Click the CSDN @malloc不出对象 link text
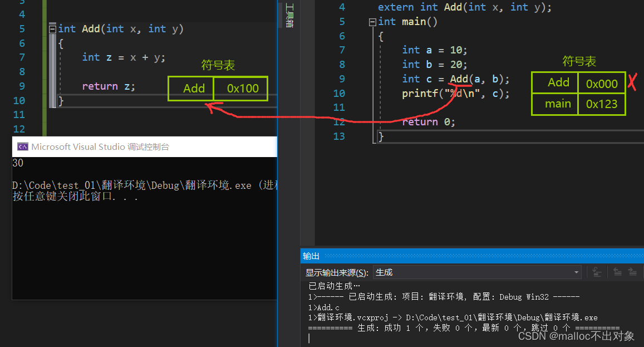 click(x=577, y=335)
